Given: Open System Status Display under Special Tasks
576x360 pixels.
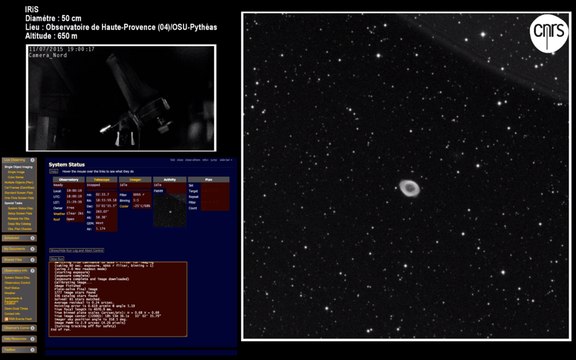Looking at the screenshot, I should tap(20, 208).
